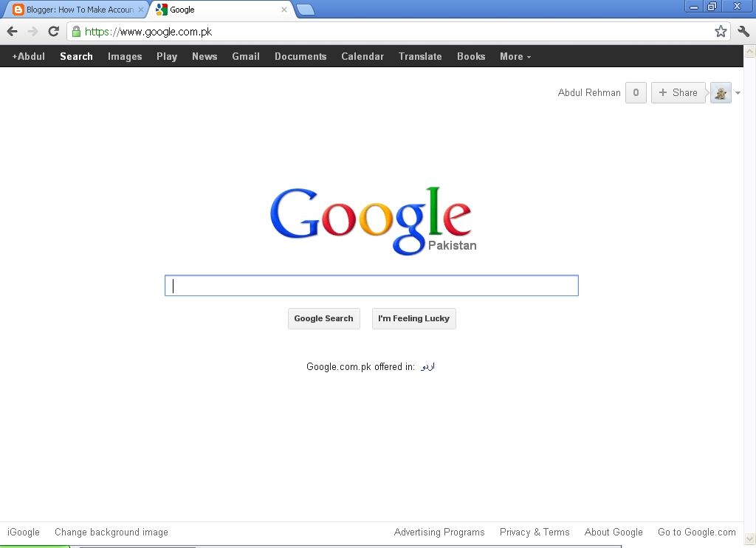Open Translate from the Google bar
This screenshot has height=548, width=756.
click(x=420, y=56)
